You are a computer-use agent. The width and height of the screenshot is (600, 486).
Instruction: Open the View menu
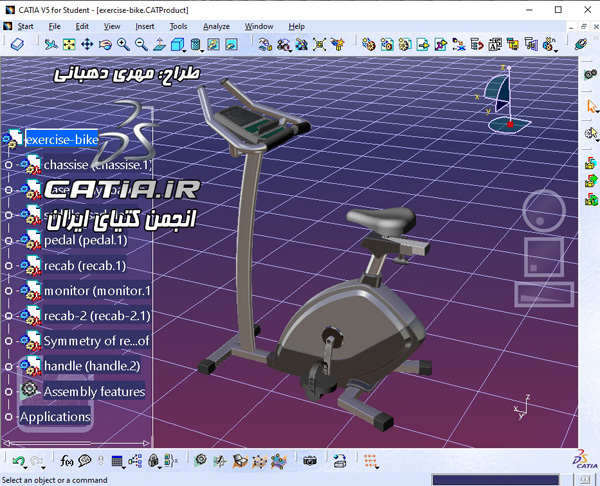(112, 26)
